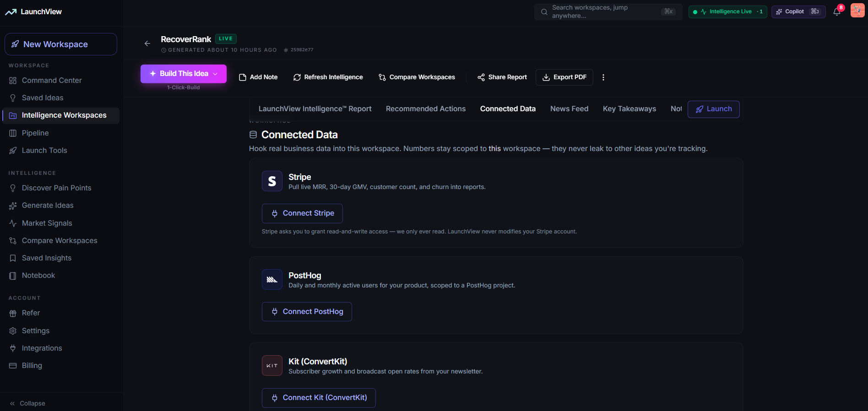
Task: Focus the search workspaces field
Action: 608,12
